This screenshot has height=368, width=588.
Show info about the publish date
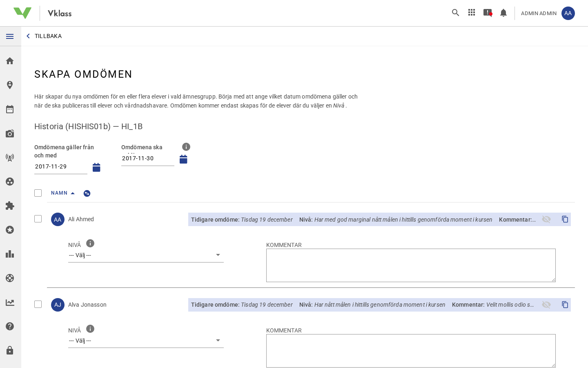pyautogui.click(x=186, y=147)
